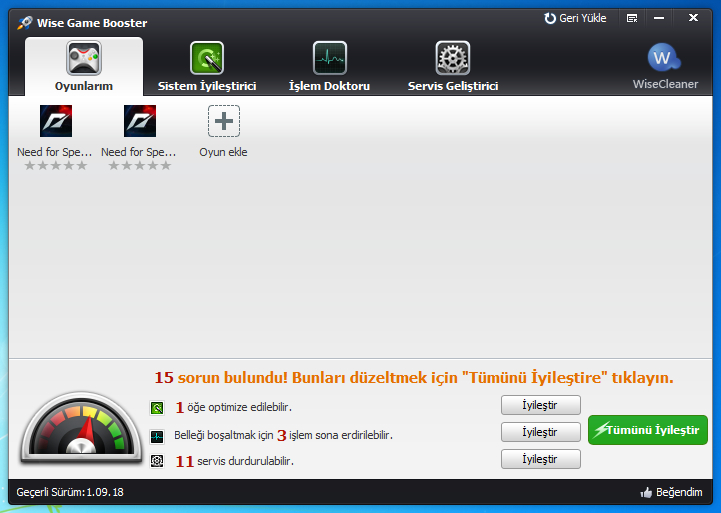Minimize the Wise Game Booster window
This screenshot has height=513, width=721.
click(x=659, y=18)
